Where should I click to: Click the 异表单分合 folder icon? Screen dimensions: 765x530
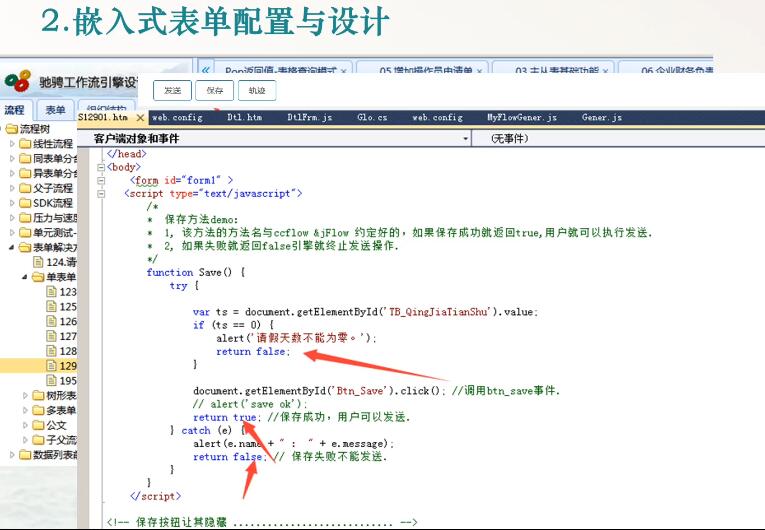25,173
